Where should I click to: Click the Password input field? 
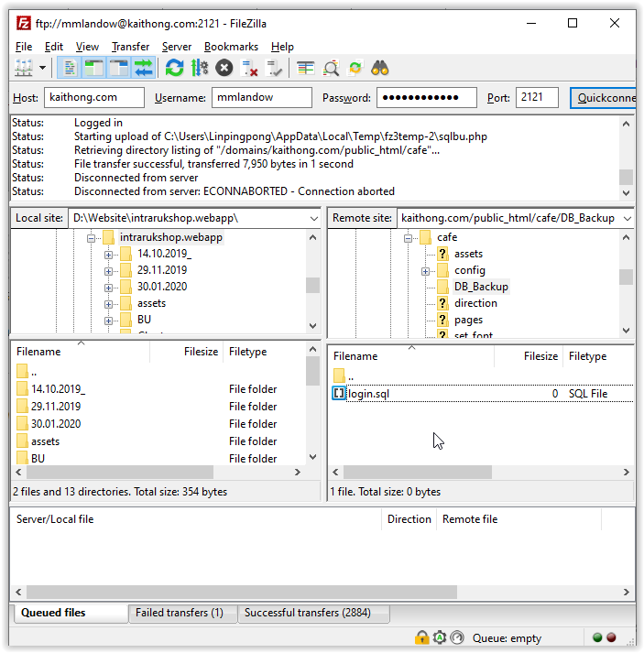pyautogui.click(x=427, y=97)
